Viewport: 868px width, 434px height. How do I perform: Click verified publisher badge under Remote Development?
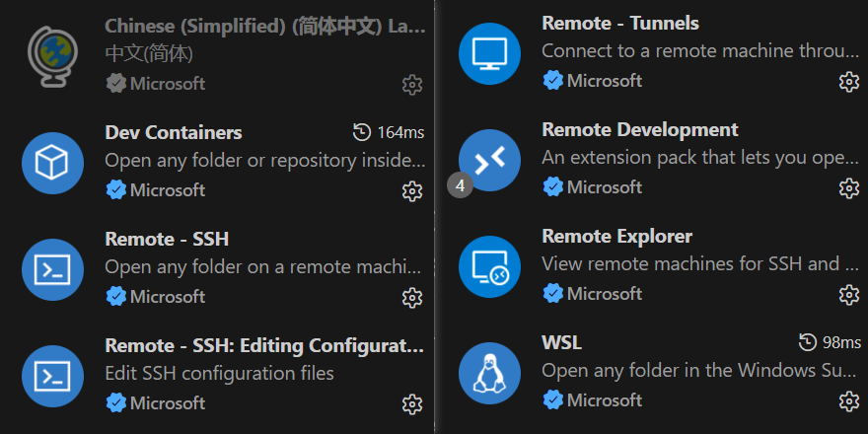(553, 186)
